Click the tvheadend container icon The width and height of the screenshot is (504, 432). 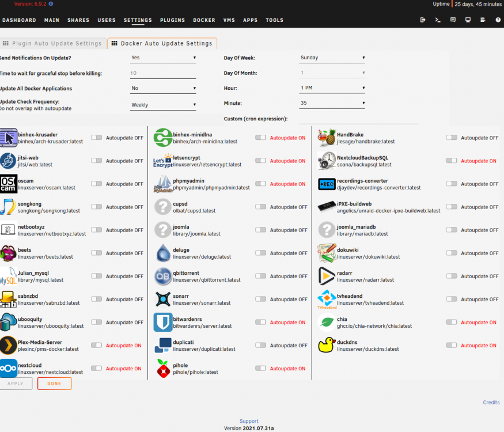point(327,300)
